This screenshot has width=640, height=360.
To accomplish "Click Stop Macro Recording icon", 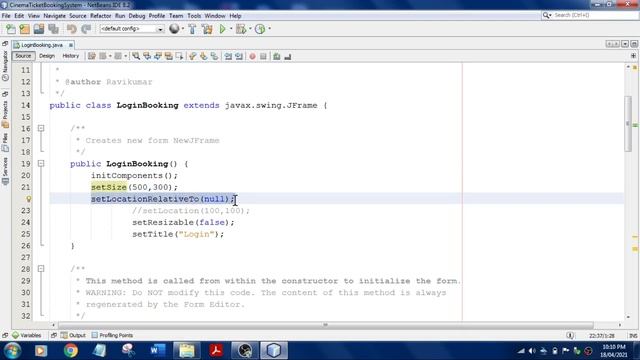I will [x=263, y=56].
